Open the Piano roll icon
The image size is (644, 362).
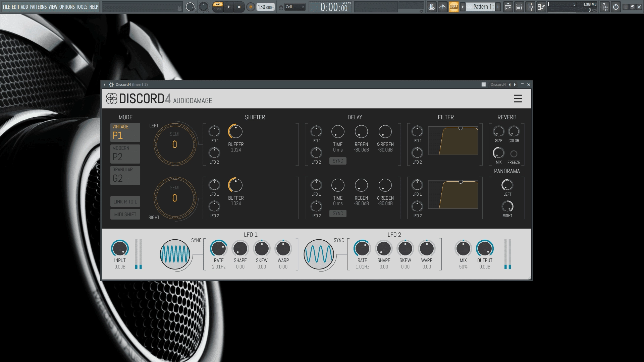click(x=541, y=7)
